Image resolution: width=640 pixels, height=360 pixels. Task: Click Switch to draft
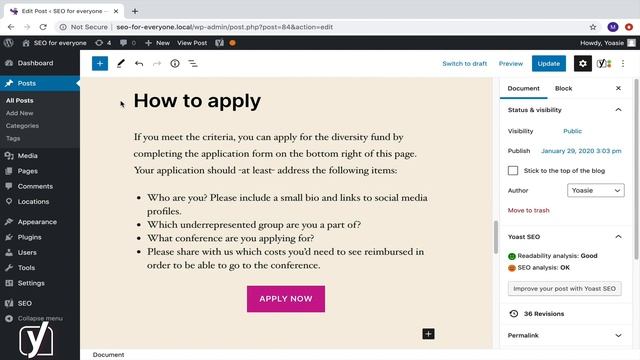(464, 64)
